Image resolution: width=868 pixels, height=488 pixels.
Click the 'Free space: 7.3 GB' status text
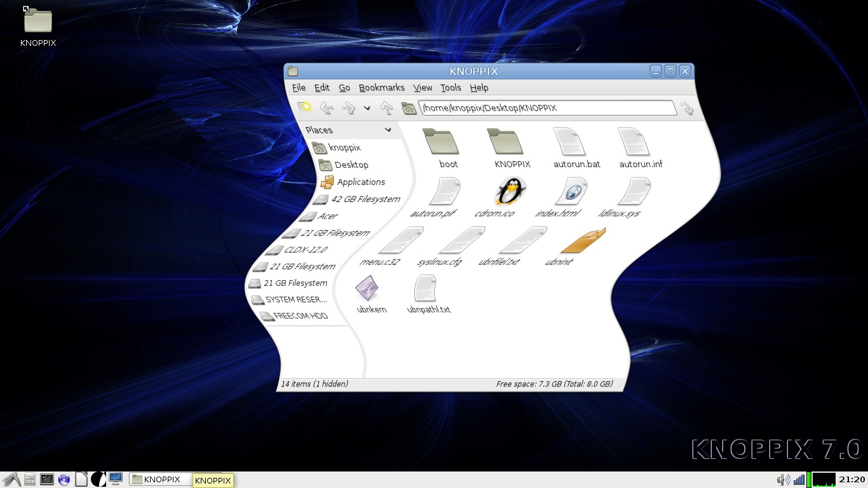point(555,384)
